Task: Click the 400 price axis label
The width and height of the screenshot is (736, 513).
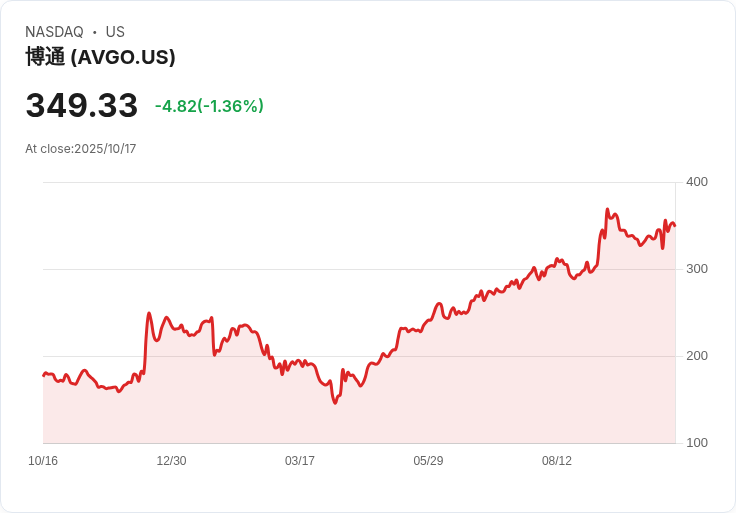Action: pos(697,182)
